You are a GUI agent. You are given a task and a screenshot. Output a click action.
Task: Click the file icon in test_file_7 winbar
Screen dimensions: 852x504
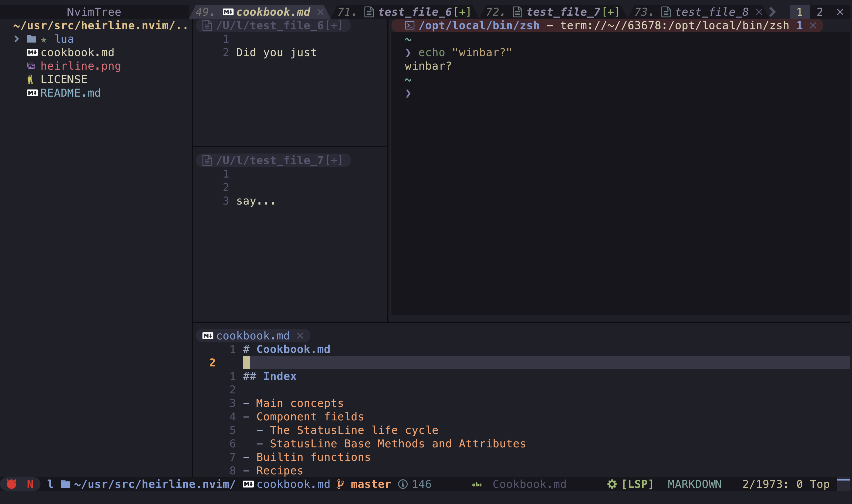click(x=207, y=160)
